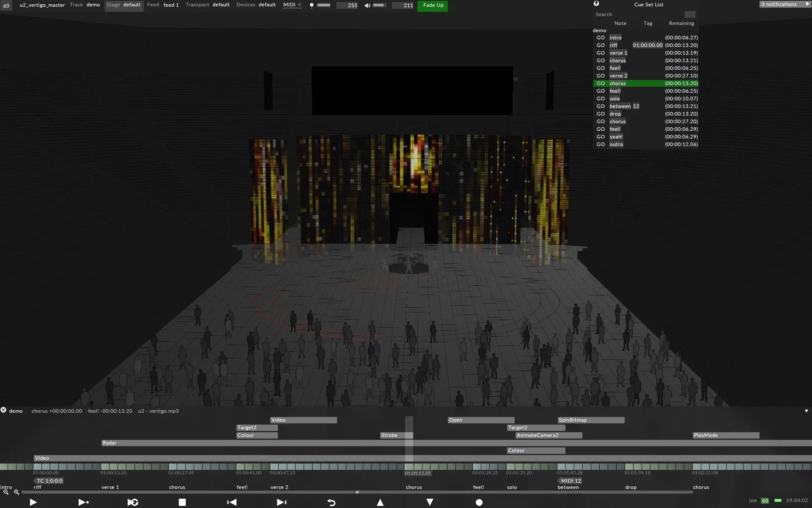The image size is (812, 508).
Task: Jump to previous section marker
Action: pyautogui.click(x=232, y=502)
